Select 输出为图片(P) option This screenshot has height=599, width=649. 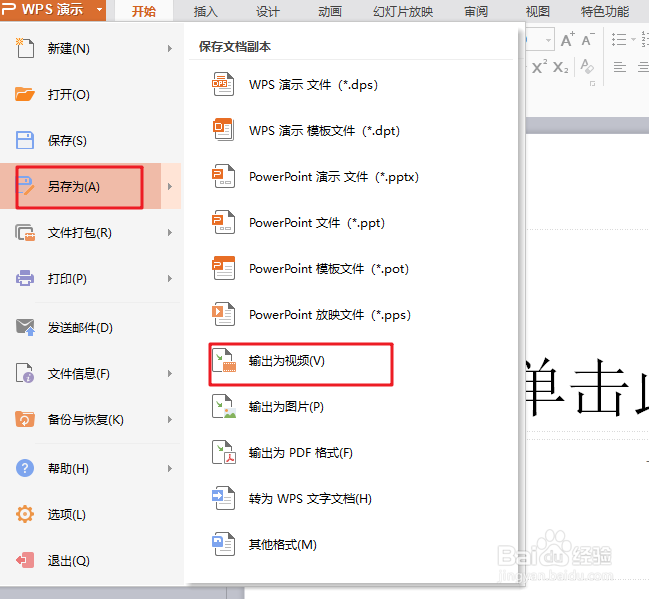pos(286,407)
